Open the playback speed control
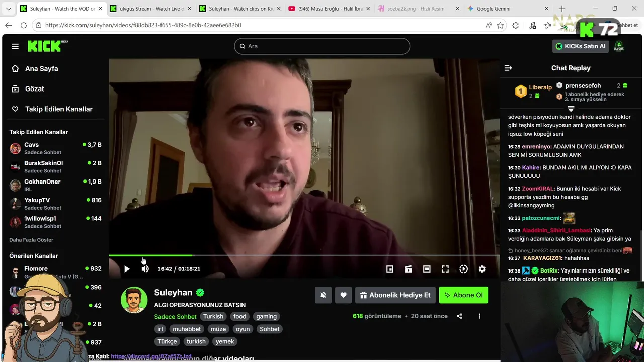The image size is (644, 362). tap(463, 269)
